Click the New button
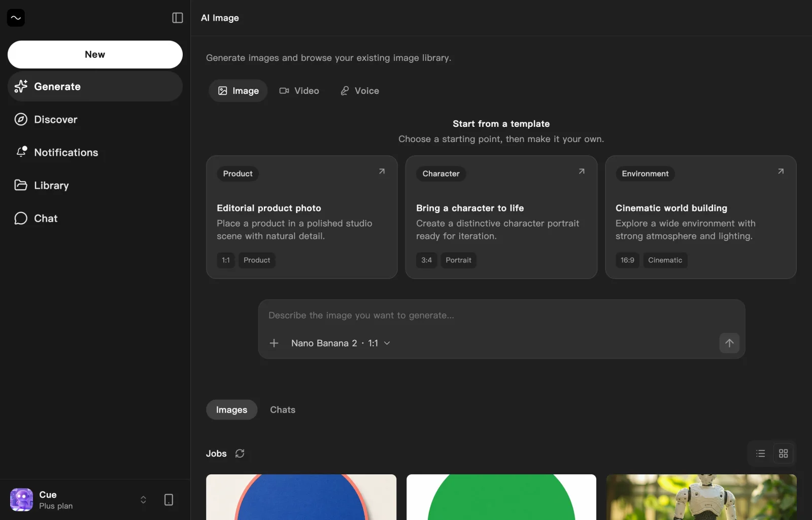 click(x=95, y=54)
